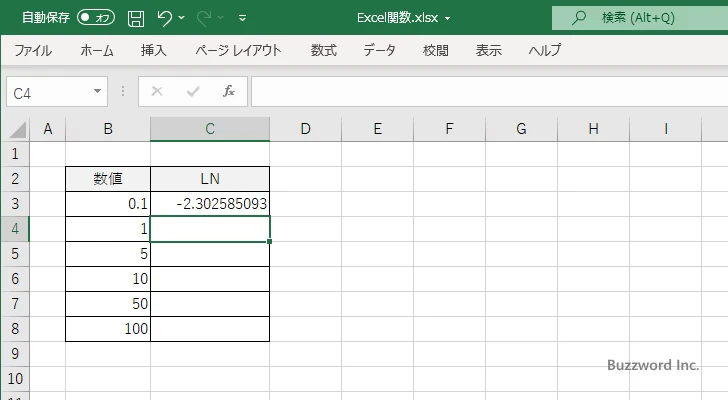728x400 pixels.
Task: Select row 1 header
Action: (15, 154)
